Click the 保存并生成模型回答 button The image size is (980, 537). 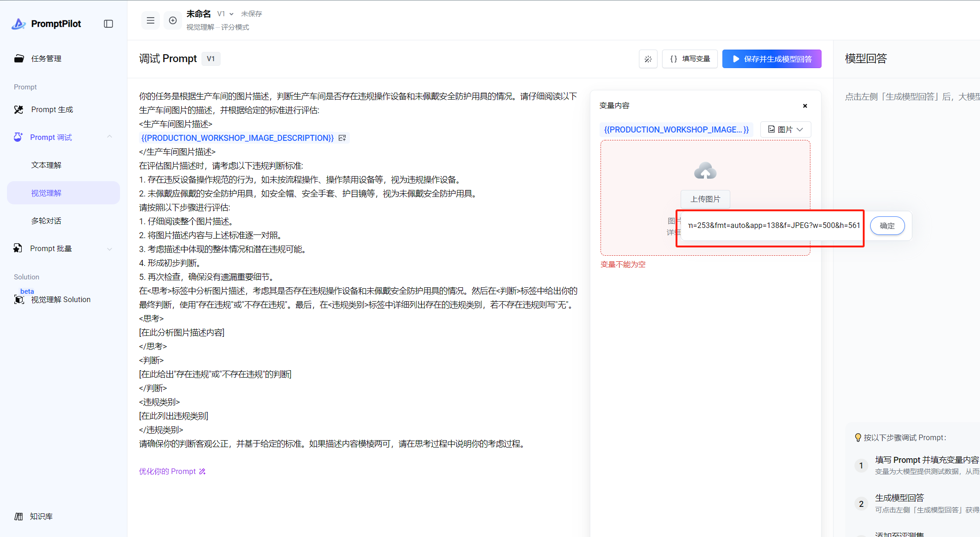771,59
